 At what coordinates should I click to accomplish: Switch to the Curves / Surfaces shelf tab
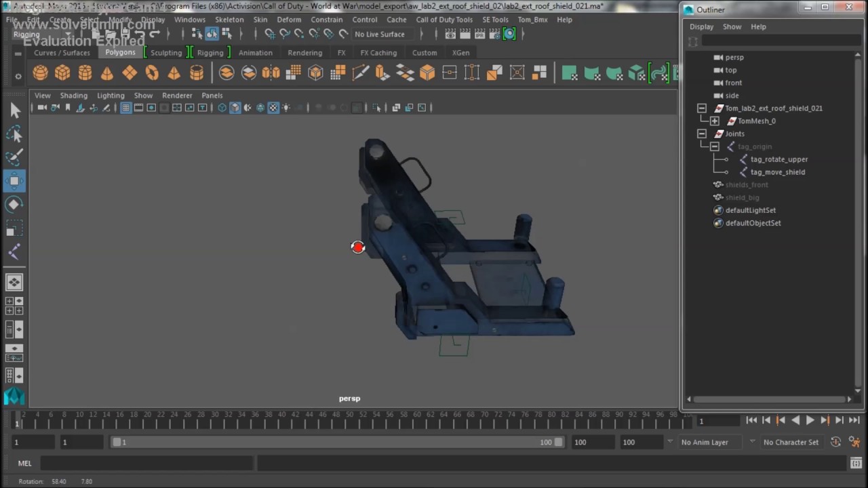coord(62,53)
